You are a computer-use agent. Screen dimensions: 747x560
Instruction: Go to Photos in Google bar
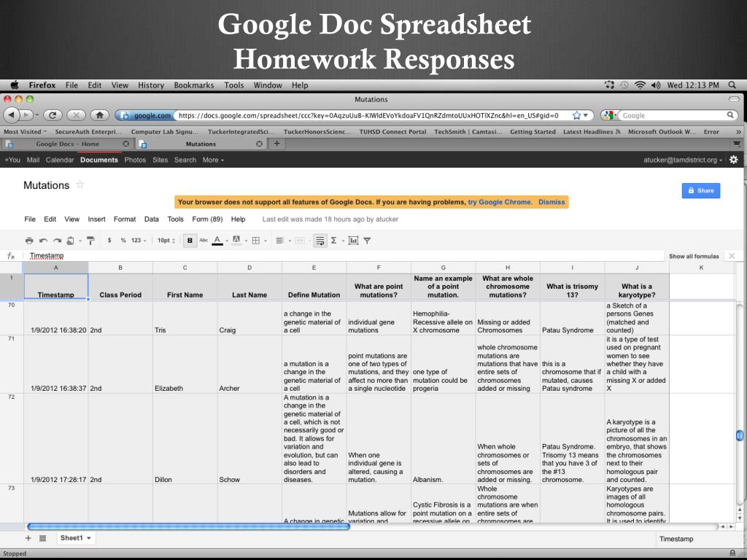point(135,160)
